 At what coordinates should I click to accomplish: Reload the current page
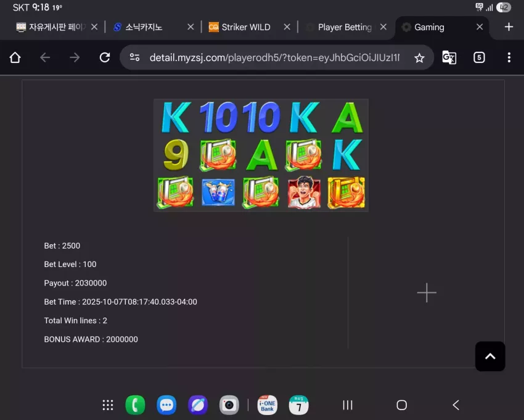105,57
